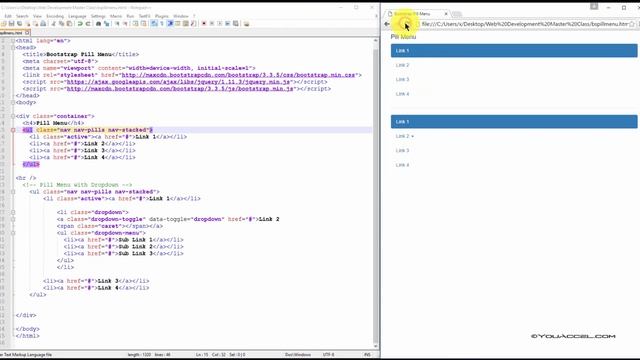Click the editor vertical scrollbar down arrow
The height and width of the screenshot is (360, 640).
click(x=376, y=346)
